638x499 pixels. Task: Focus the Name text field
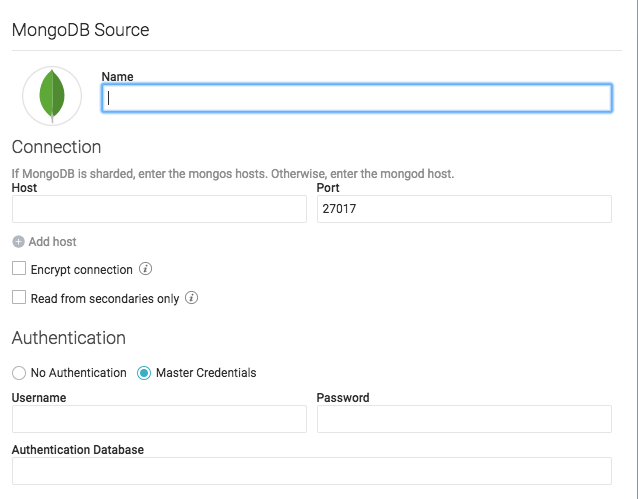click(356, 98)
